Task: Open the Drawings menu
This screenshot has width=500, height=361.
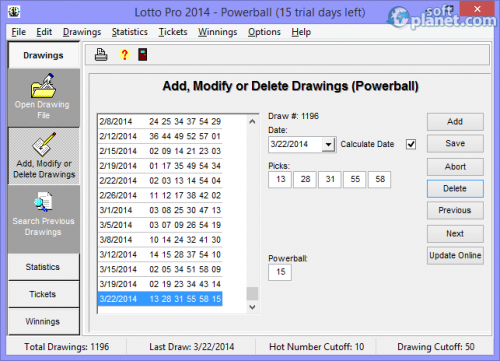Action: pos(82,32)
